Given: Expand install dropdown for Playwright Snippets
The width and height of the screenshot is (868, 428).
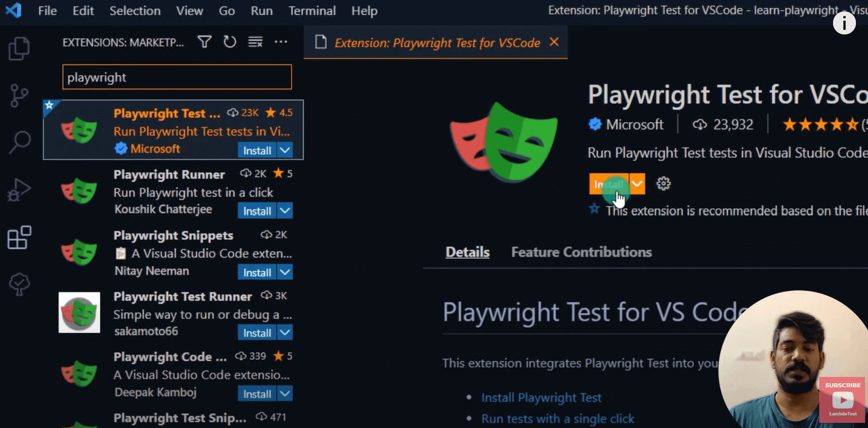Looking at the screenshot, I should [286, 272].
